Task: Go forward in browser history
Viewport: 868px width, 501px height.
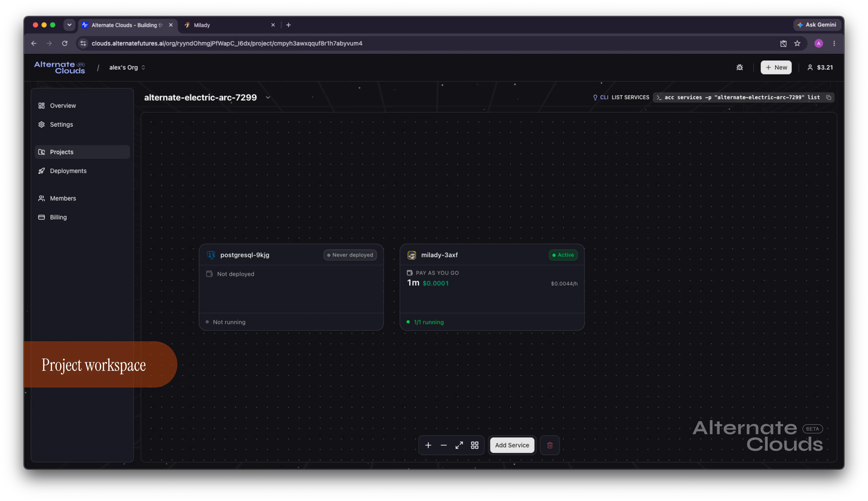Action: 49,43
